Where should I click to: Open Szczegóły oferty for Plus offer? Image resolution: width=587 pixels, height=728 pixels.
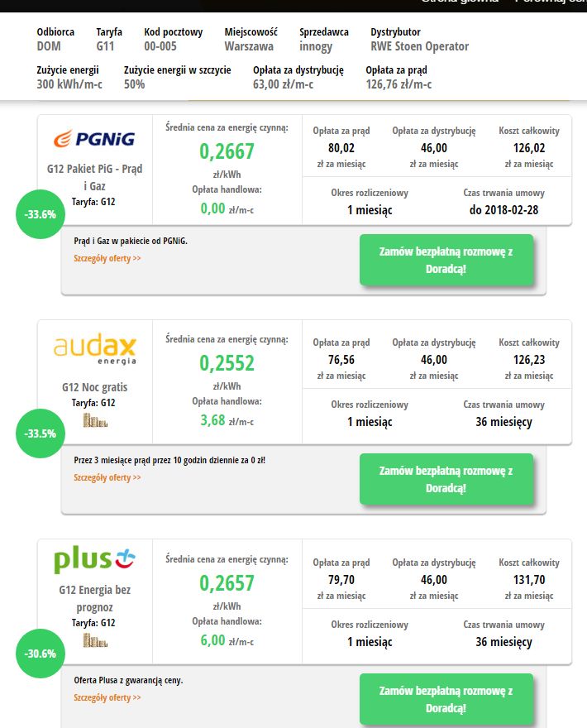pos(107,697)
